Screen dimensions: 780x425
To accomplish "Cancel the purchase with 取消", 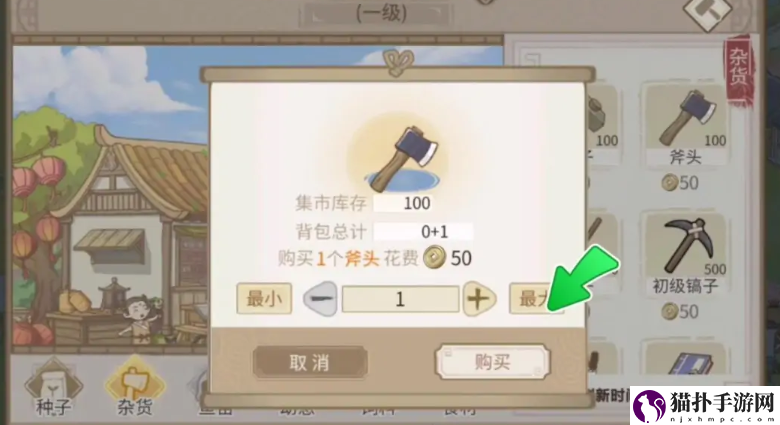I will point(310,362).
